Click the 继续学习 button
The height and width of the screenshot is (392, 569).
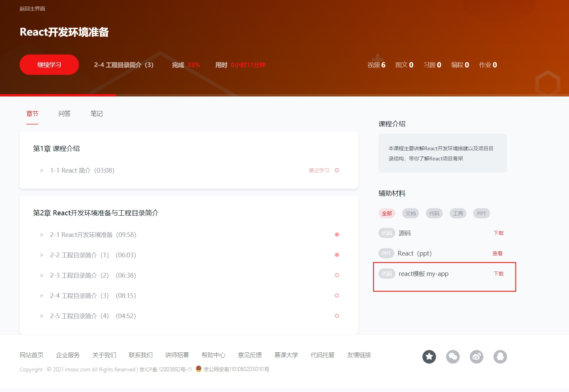(x=49, y=65)
